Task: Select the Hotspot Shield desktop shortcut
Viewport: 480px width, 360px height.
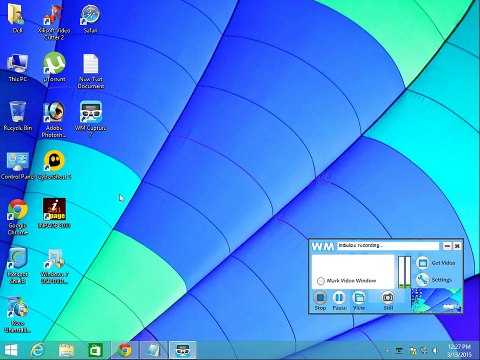Action: (18, 266)
